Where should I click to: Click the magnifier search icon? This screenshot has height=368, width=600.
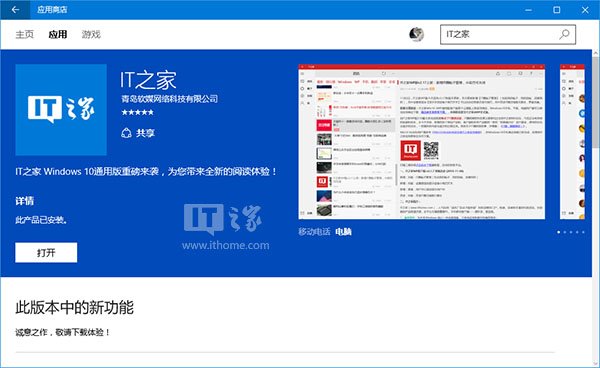564,34
